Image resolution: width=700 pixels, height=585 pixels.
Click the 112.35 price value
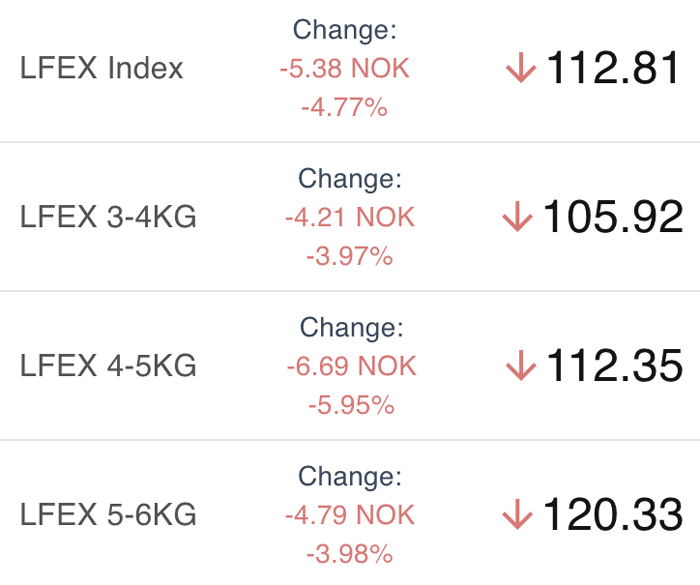pos(615,365)
